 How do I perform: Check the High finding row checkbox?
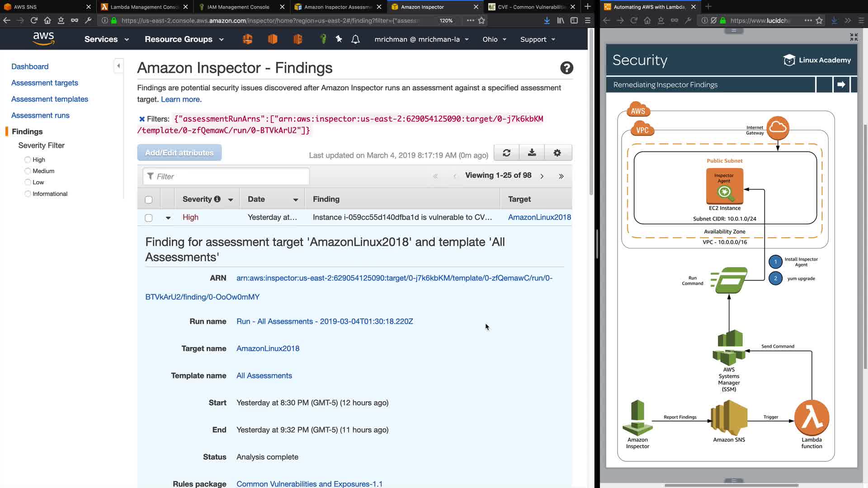(148, 218)
